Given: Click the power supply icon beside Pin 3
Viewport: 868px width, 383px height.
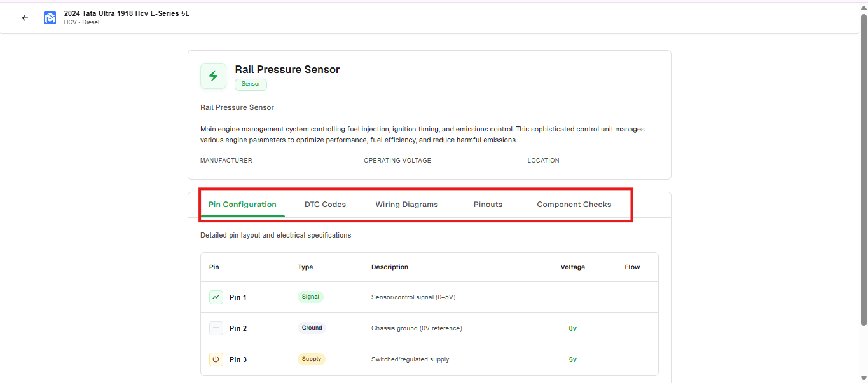Looking at the screenshot, I should (x=216, y=359).
